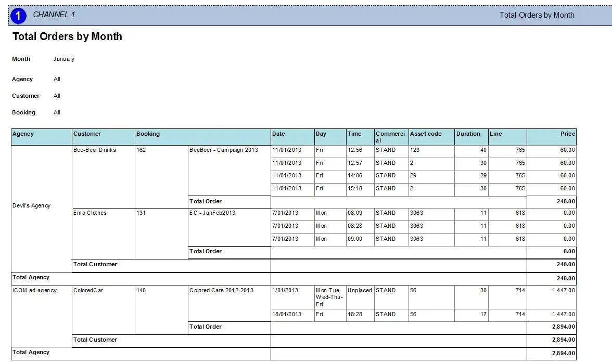Select the Emo Clothes customer cell
The width and height of the screenshot is (612, 364).
coord(90,213)
